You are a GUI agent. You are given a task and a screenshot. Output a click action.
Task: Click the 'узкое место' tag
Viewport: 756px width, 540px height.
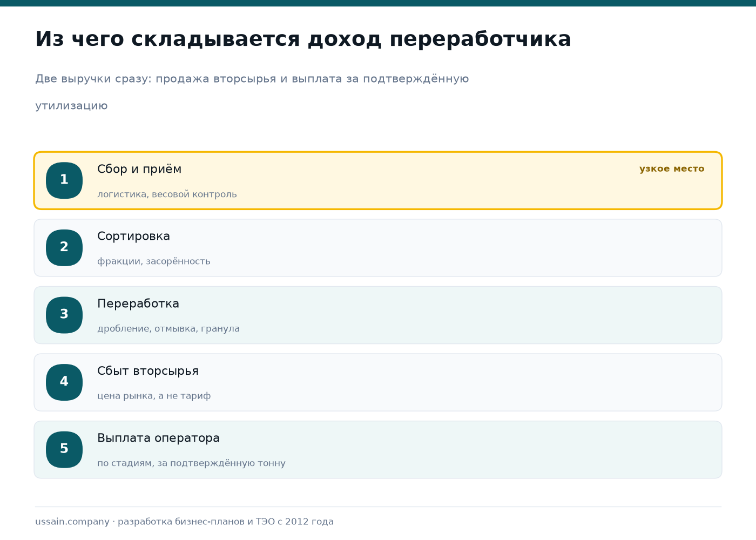[672, 168]
